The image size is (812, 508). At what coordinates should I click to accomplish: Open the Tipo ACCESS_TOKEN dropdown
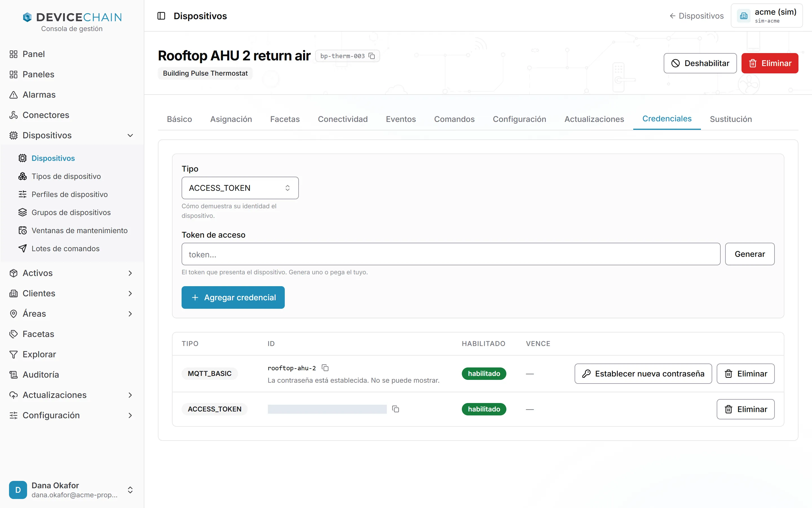[x=240, y=188]
